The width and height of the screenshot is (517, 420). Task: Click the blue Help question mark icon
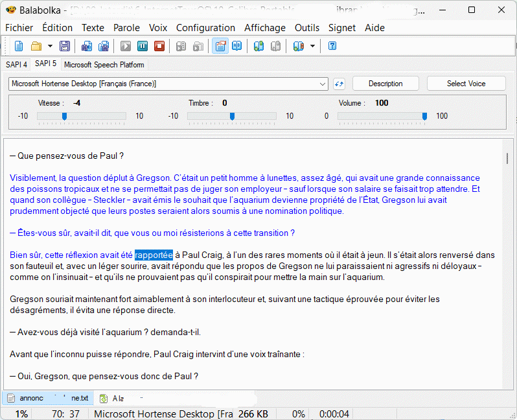(x=332, y=46)
